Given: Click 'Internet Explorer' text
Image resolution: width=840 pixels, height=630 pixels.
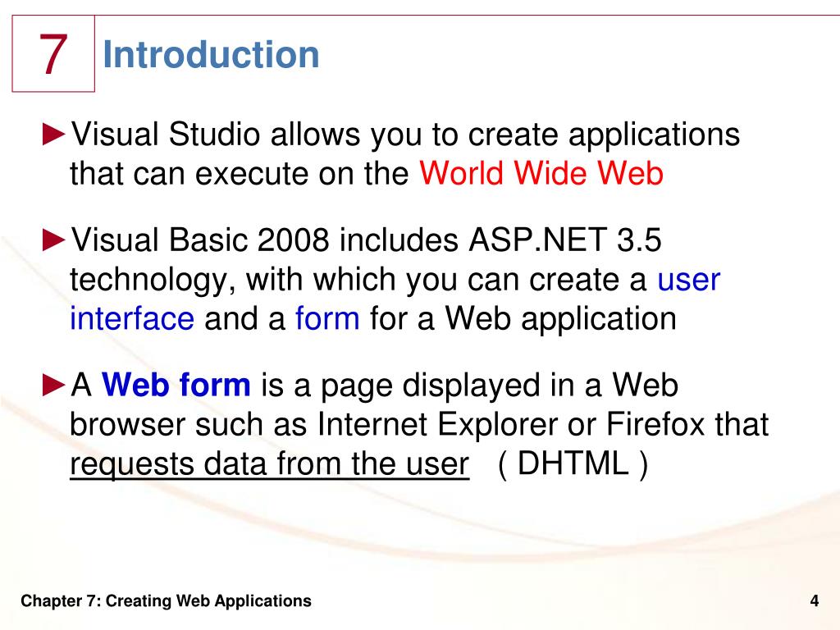Looking at the screenshot, I should (x=438, y=424).
